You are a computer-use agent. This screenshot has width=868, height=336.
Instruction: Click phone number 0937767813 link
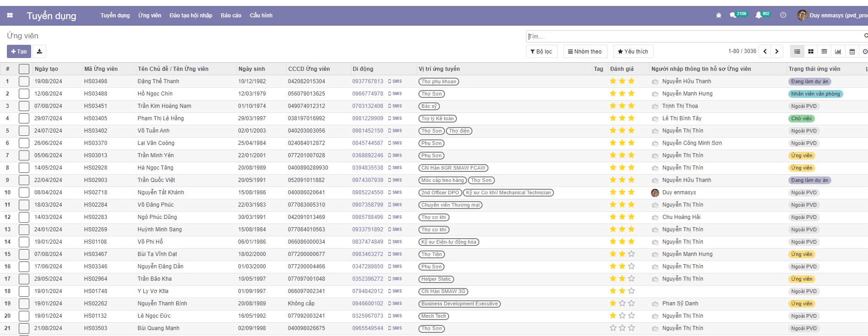pos(367,81)
